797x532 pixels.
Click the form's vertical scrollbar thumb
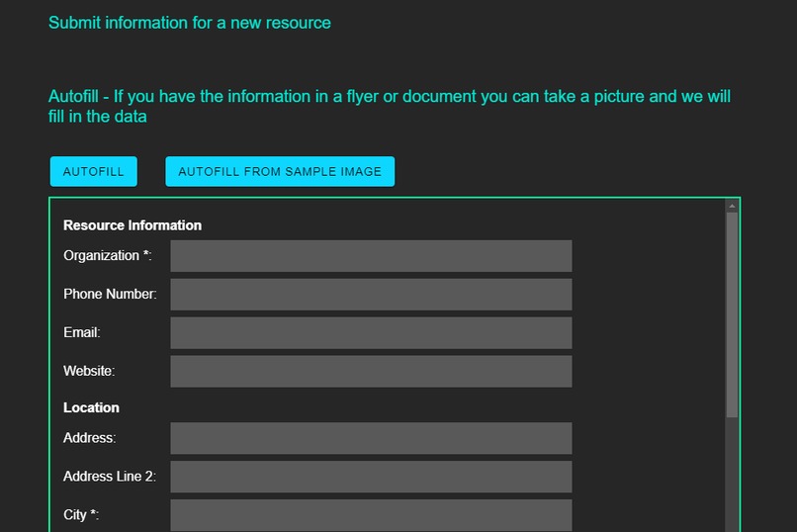coord(732,315)
